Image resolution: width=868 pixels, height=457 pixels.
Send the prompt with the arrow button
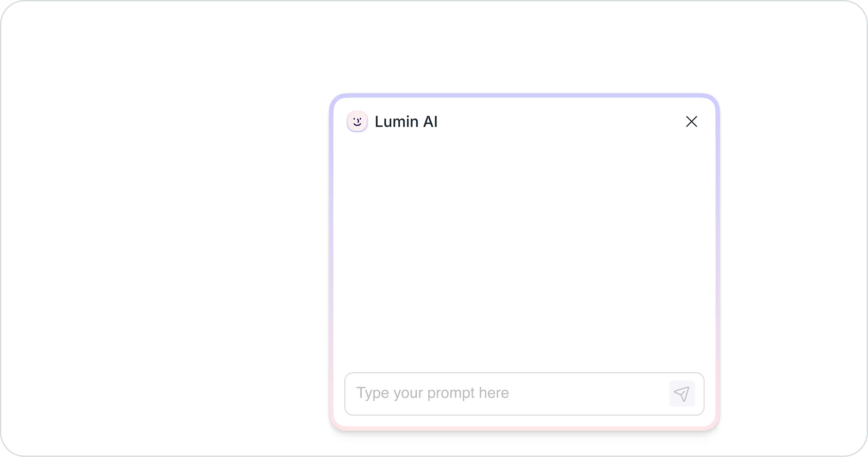click(x=682, y=394)
